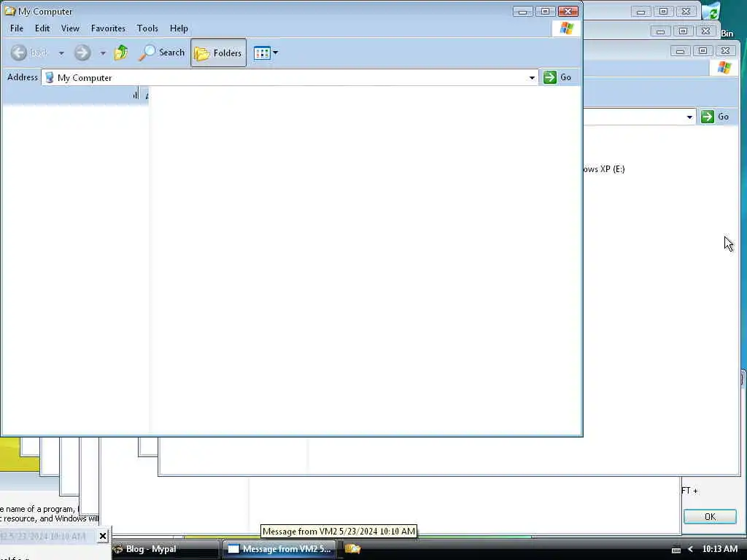
Task: Click Go in the background explorer window
Action: pos(716,117)
